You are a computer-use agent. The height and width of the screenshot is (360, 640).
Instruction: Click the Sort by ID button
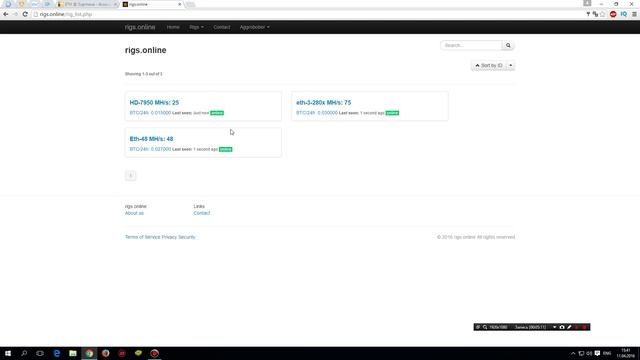click(489, 65)
